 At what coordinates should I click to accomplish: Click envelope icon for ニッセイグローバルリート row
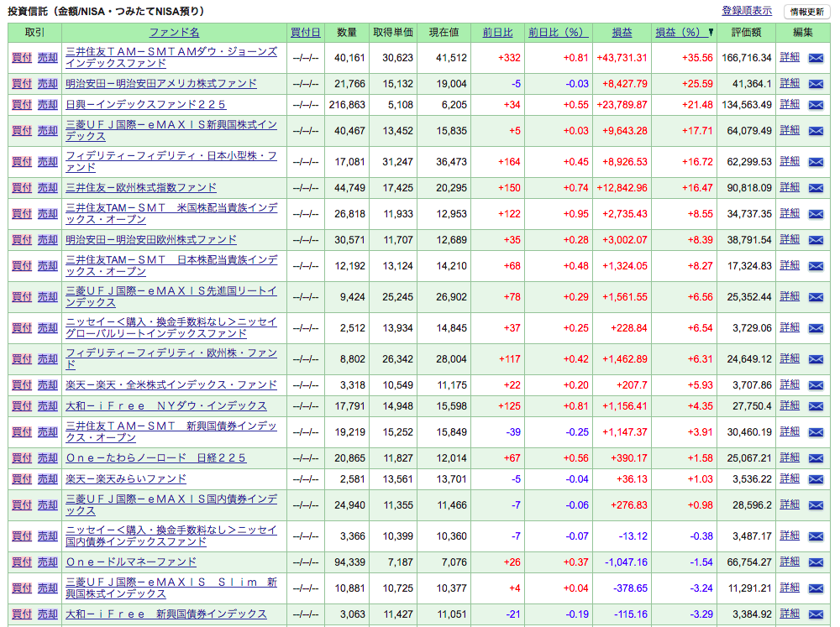[816, 328]
